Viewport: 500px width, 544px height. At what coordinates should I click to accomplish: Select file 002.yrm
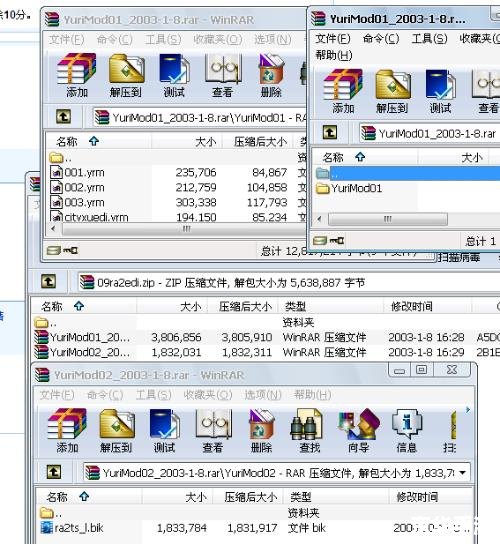click(78, 187)
